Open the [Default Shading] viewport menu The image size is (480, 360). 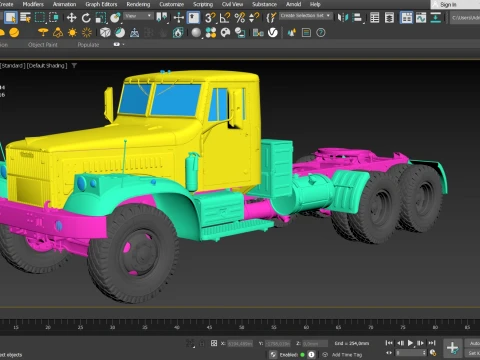[47, 65]
